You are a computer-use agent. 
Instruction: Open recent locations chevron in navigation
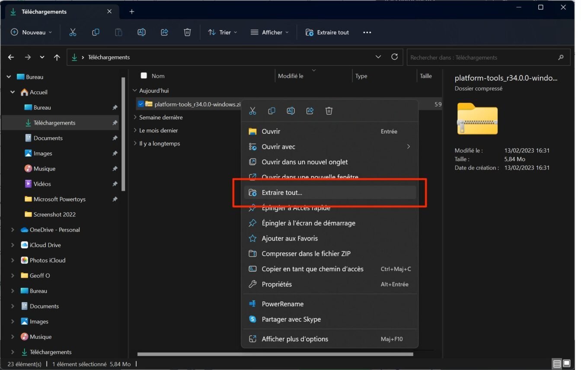pos(42,57)
